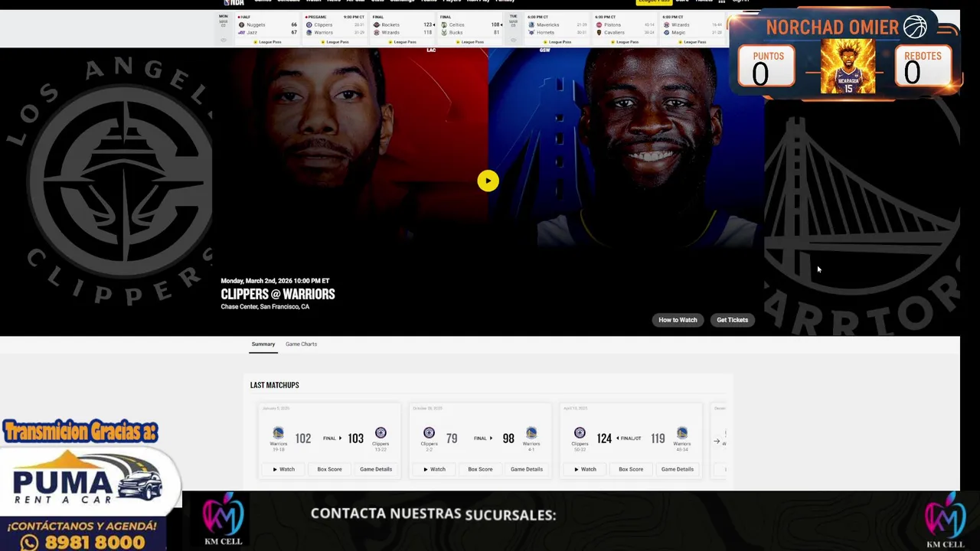The image size is (980, 551).
Task: Watch the Clippers 79 Warriors 98 game
Action: pyautogui.click(x=434, y=469)
